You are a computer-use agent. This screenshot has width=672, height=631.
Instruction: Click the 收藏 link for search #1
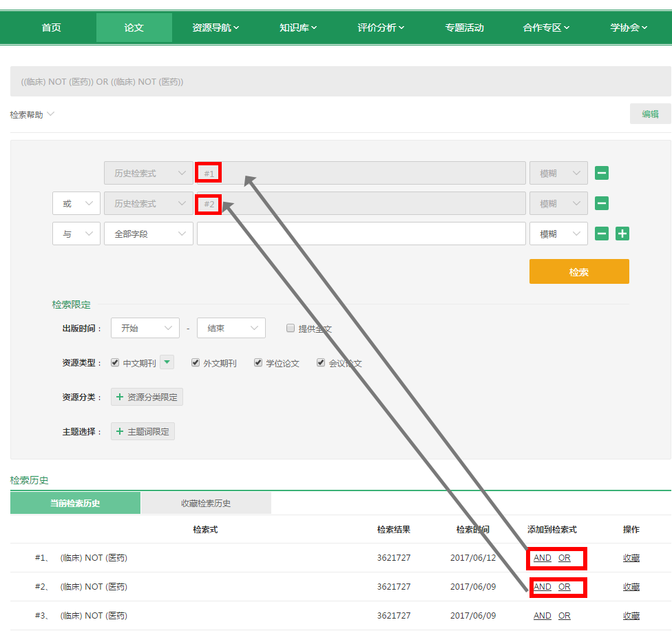631,558
